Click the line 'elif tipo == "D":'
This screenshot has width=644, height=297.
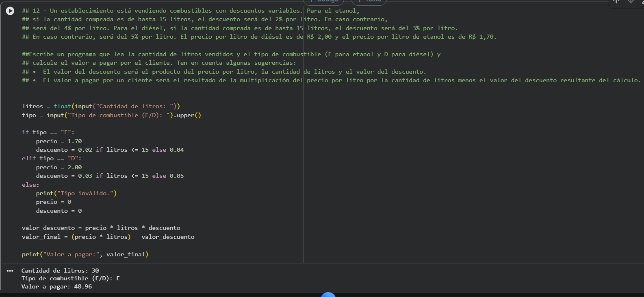point(52,159)
